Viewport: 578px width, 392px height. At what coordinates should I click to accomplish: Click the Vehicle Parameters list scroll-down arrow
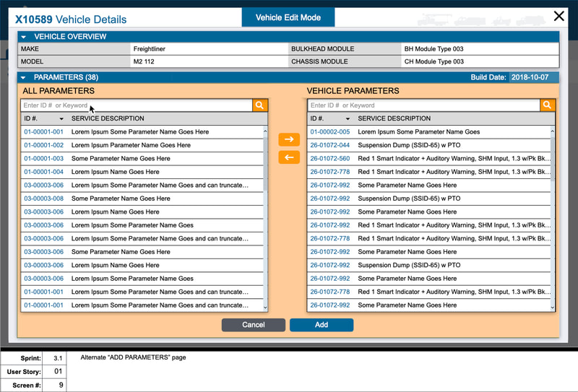[552, 307]
